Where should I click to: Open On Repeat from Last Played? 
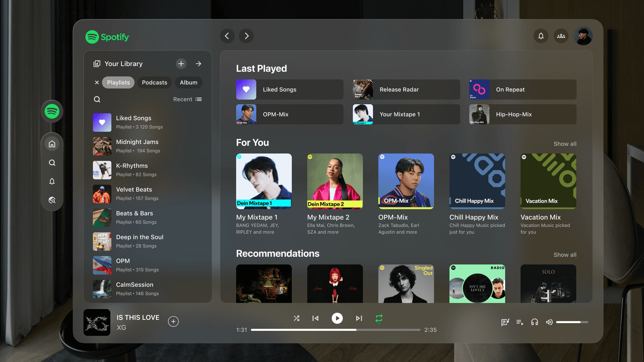tap(523, 89)
